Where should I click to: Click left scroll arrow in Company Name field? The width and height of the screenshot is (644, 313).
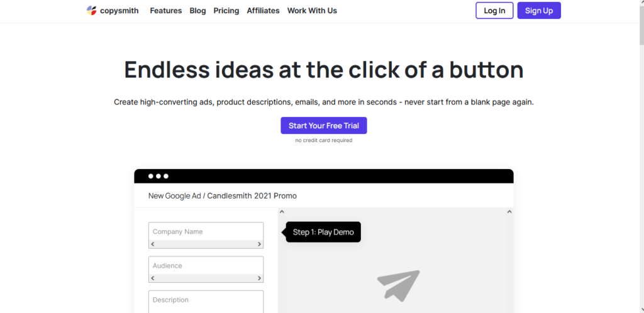click(152, 244)
